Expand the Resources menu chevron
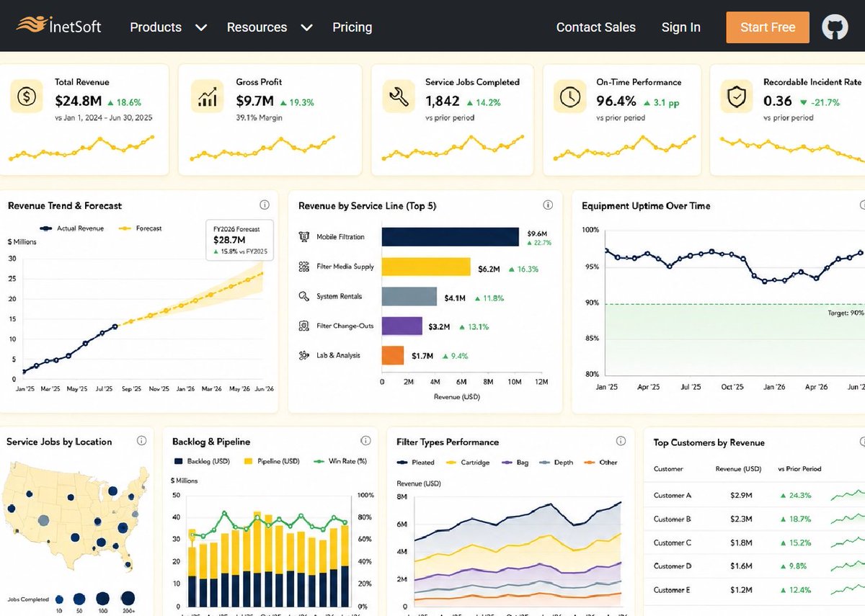 [x=306, y=27]
